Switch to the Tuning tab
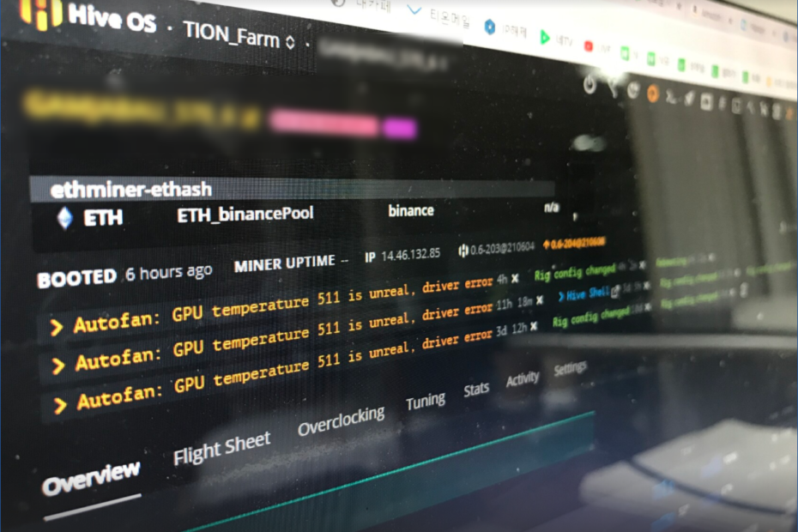The width and height of the screenshot is (798, 532). coord(426,401)
